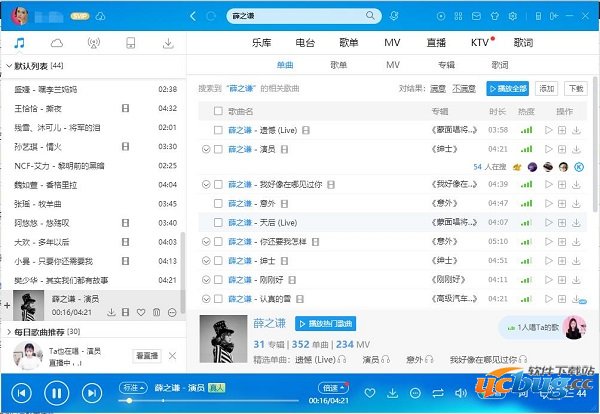600x414 pixels.
Task: Expand versions chevron for 绅士
Action: [x=206, y=261]
